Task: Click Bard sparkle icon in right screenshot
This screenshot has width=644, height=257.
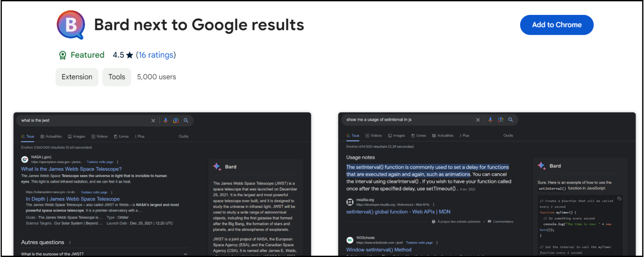Action: coord(542,166)
